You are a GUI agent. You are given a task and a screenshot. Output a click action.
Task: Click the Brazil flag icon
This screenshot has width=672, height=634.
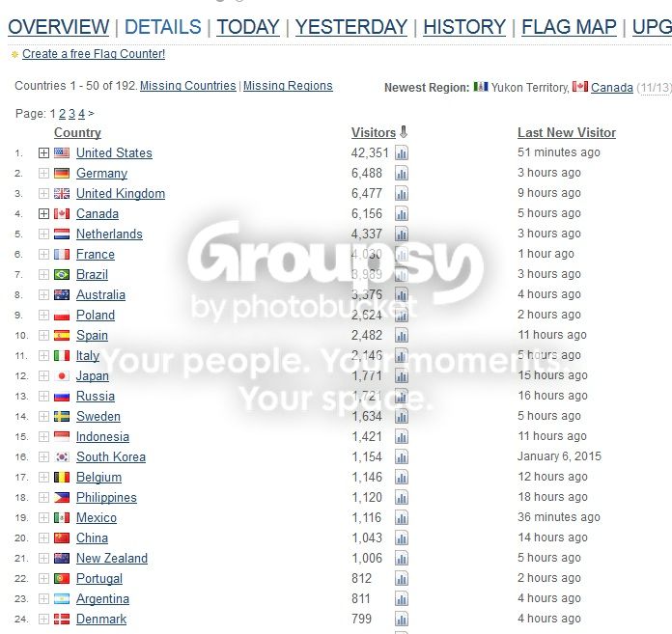[62, 275]
